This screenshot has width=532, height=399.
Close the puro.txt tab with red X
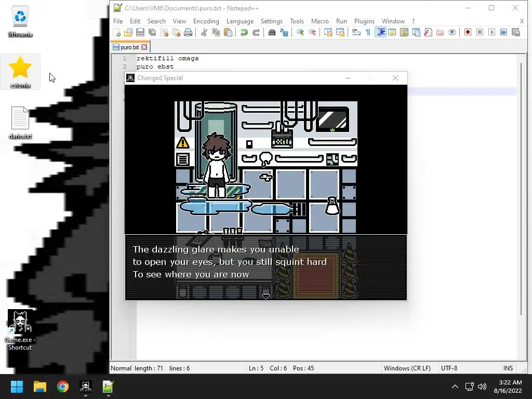point(144,47)
